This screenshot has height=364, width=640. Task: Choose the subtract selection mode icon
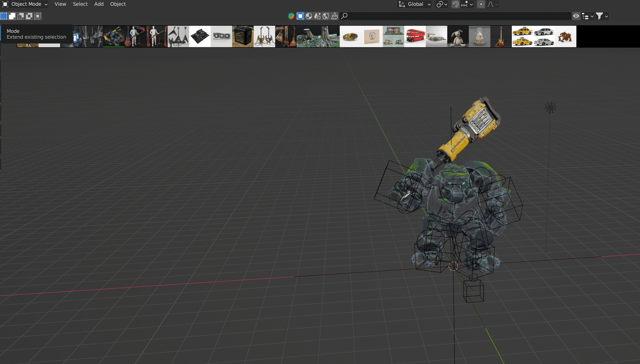click(21, 16)
